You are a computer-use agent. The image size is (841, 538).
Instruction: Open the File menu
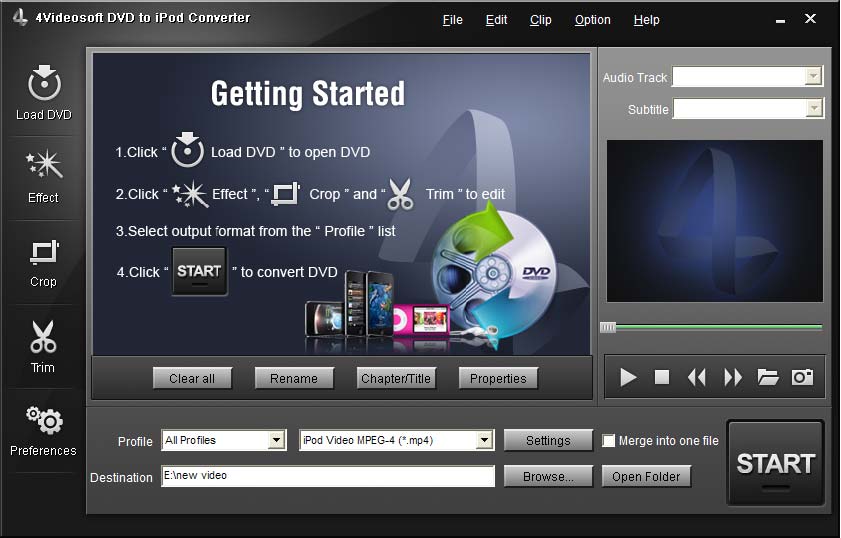(x=453, y=20)
